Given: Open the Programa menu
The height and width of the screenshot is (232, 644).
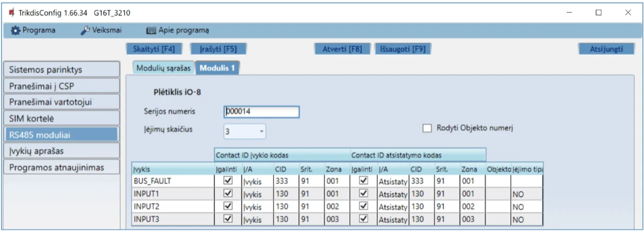Looking at the screenshot, I should click(33, 30).
